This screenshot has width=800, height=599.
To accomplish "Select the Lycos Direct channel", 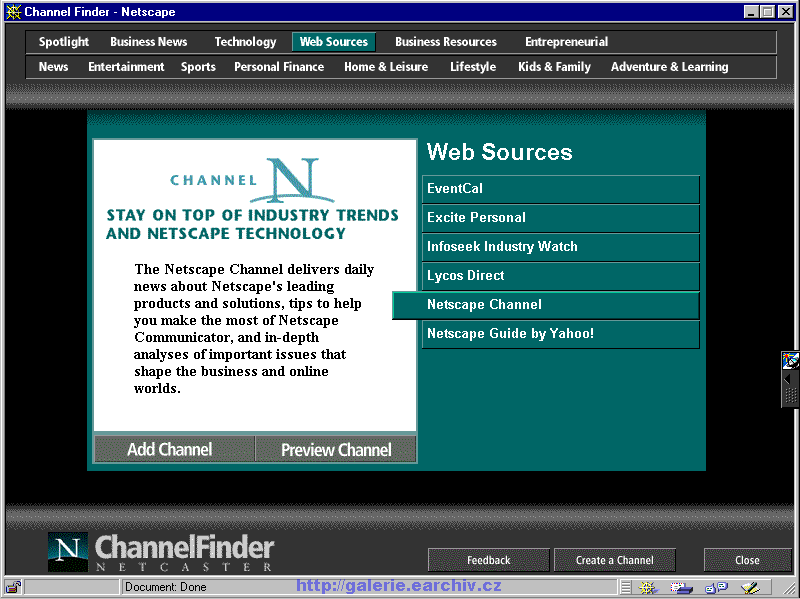I will (x=561, y=276).
